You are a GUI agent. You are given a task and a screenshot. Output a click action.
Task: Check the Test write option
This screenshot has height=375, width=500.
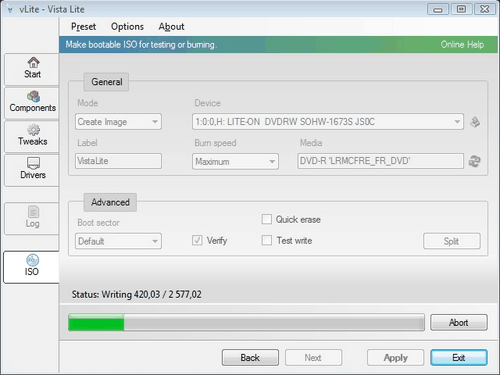pyautogui.click(x=267, y=240)
